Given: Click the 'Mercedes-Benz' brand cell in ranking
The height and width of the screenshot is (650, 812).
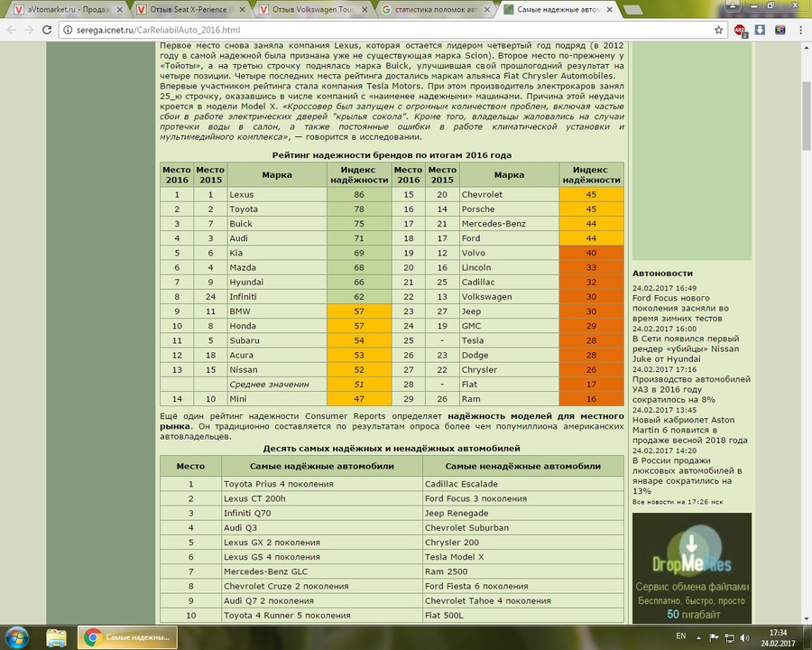Looking at the screenshot, I should (x=509, y=223).
